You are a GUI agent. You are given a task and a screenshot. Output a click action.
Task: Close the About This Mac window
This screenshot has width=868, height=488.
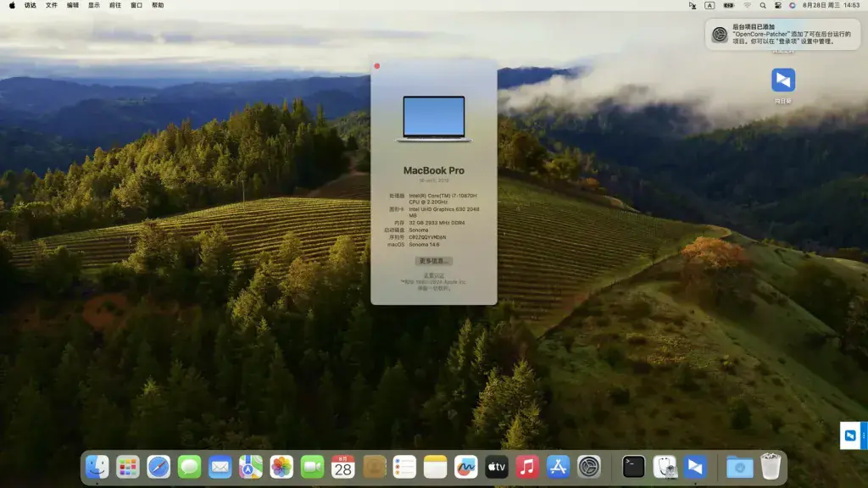(377, 66)
